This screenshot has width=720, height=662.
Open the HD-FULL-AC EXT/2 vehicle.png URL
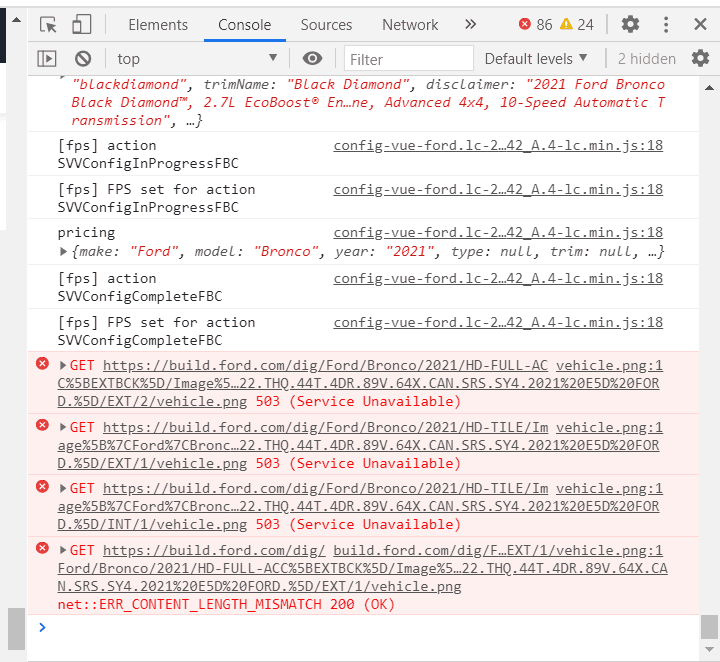(358, 383)
